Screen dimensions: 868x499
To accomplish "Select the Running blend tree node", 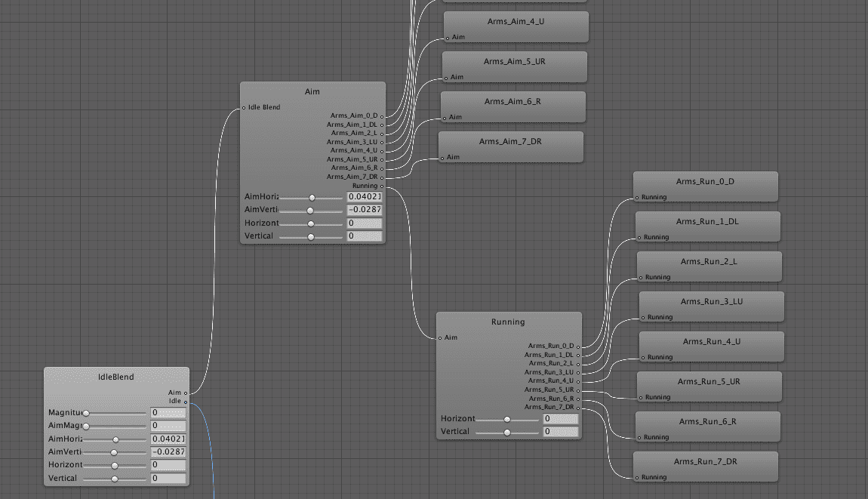I will click(x=508, y=322).
